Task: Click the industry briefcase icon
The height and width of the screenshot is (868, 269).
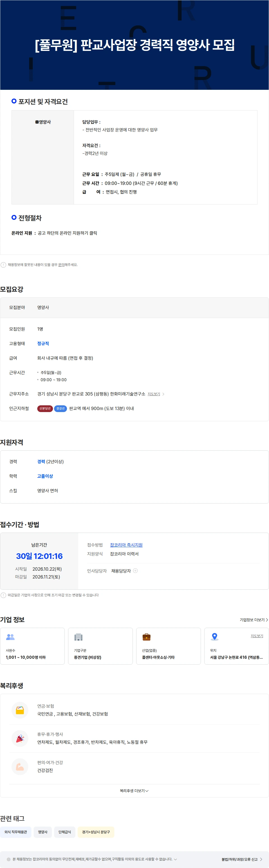Action: [147, 637]
